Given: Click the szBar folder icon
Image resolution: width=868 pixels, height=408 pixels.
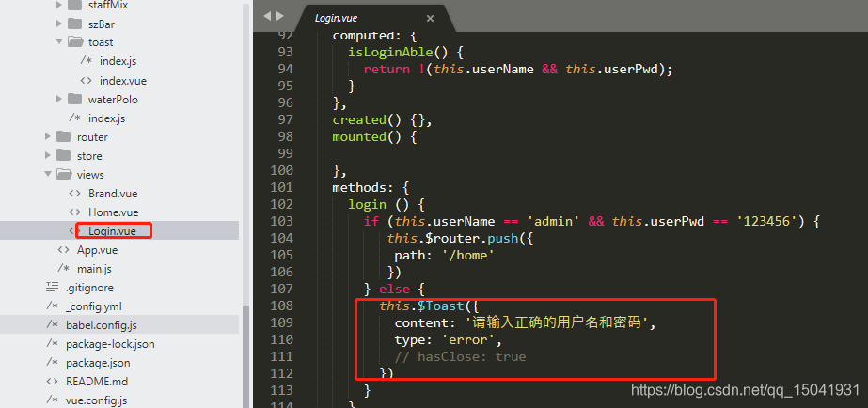Looking at the screenshot, I should (74, 24).
